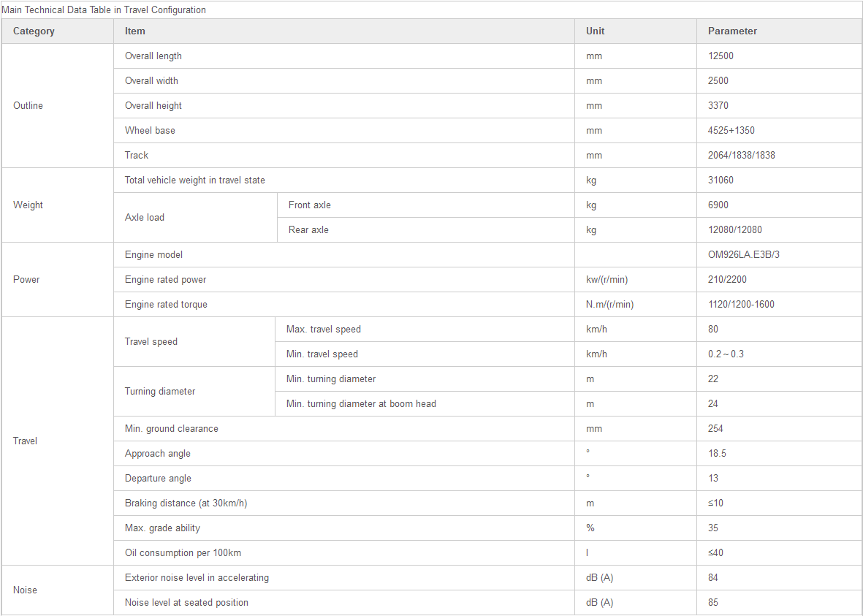Select the Oil consumption per 100km row
The image size is (863, 616).
coord(431,552)
